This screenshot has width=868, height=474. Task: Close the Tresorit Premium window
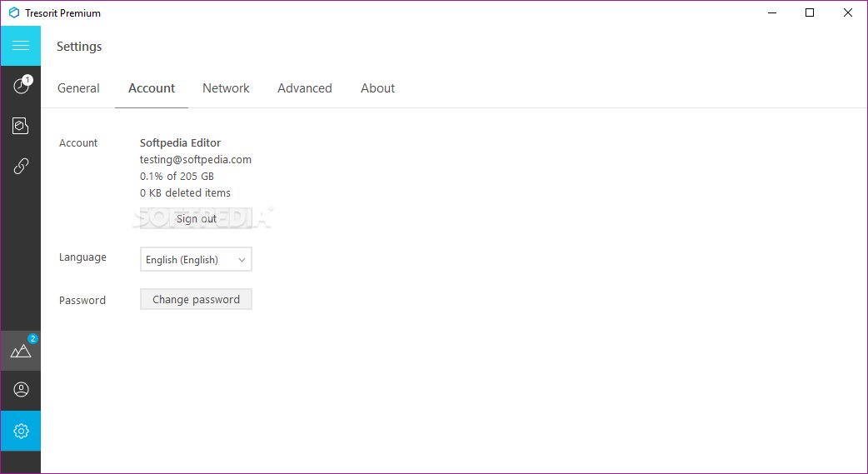[x=847, y=12]
